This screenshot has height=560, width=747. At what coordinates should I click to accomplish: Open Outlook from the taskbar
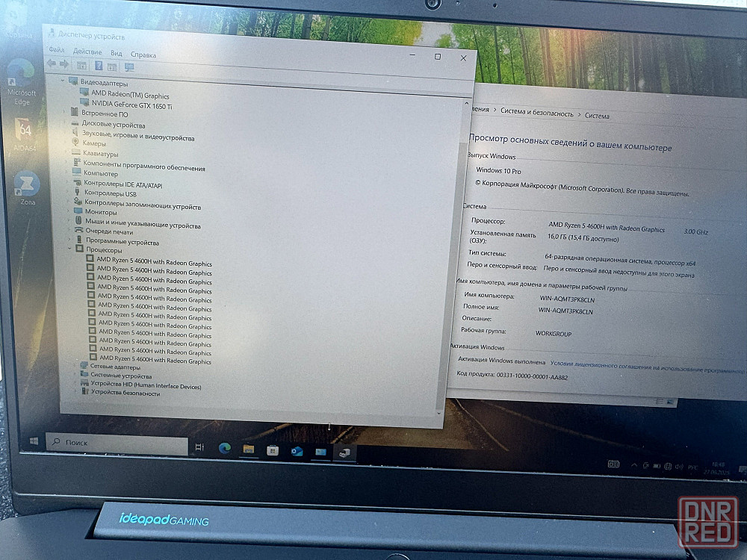(x=297, y=451)
